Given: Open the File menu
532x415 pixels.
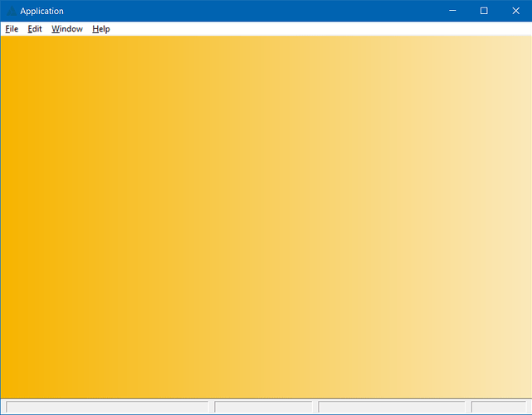Looking at the screenshot, I should (x=12, y=29).
